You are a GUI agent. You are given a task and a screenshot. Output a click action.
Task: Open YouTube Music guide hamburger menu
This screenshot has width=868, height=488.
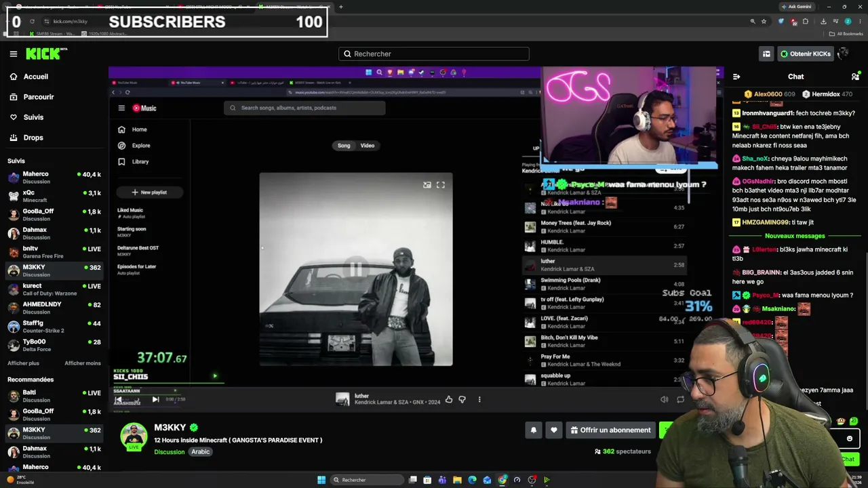coord(121,108)
